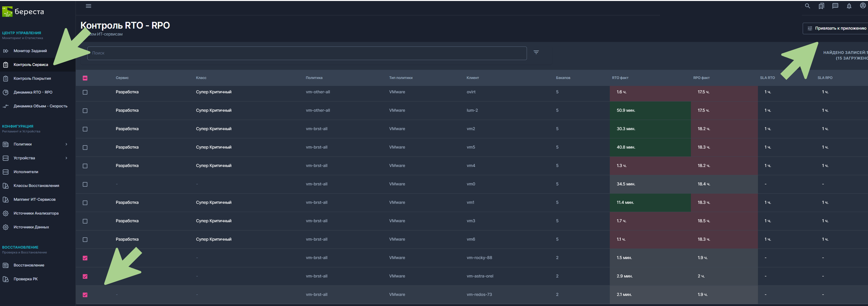Viewport: 868px width, 306px height.
Task: Open the notifications bell
Action: coord(849,6)
